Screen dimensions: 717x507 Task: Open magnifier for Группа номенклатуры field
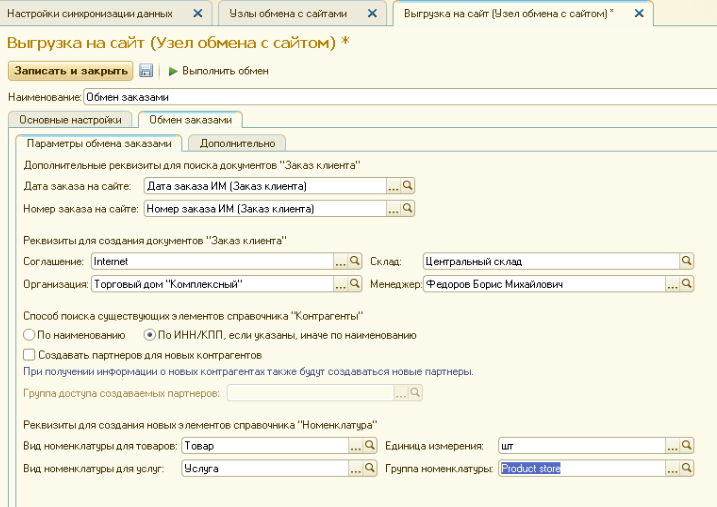pos(686,468)
